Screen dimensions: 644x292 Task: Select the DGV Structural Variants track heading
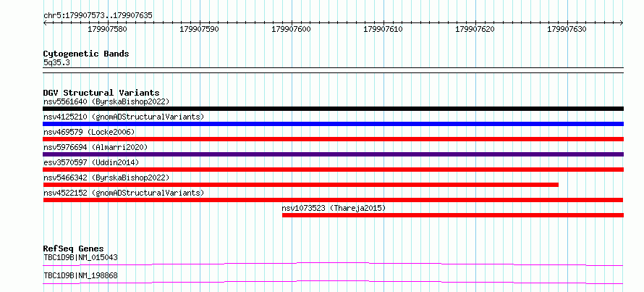(101, 93)
